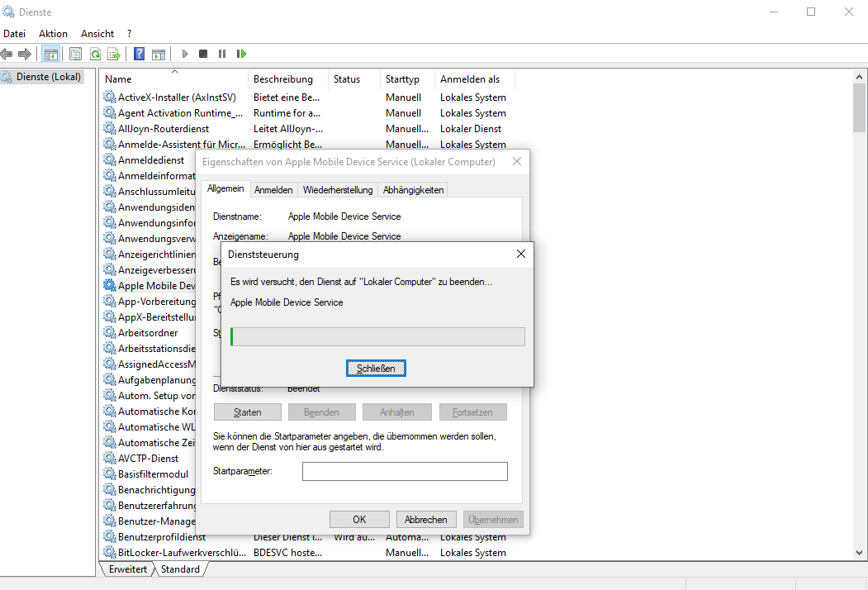Click the blue Help question mark icon

pyautogui.click(x=139, y=54)
